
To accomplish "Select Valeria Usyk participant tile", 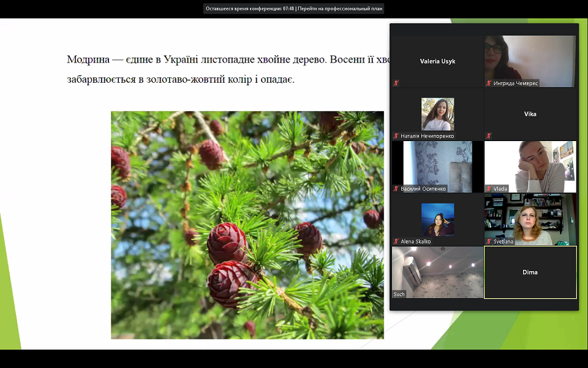I will click(x=437, y=61).
